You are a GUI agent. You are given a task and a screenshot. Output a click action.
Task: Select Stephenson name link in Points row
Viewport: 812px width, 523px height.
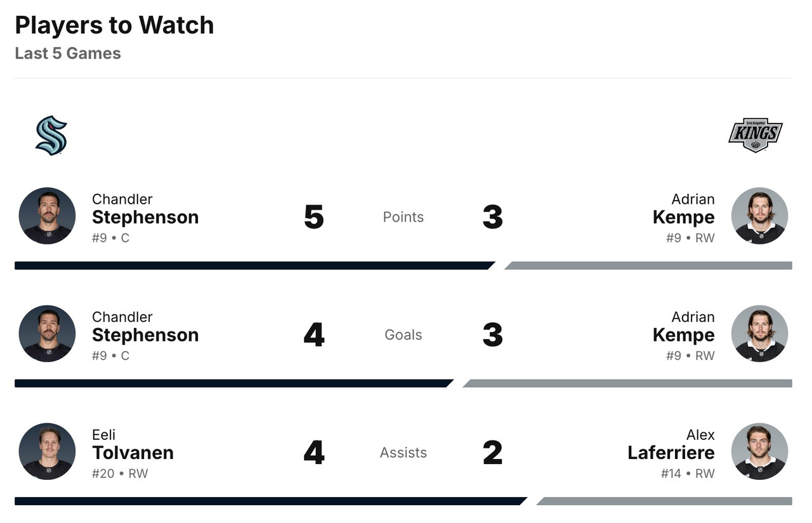click(x=145, y=217)
